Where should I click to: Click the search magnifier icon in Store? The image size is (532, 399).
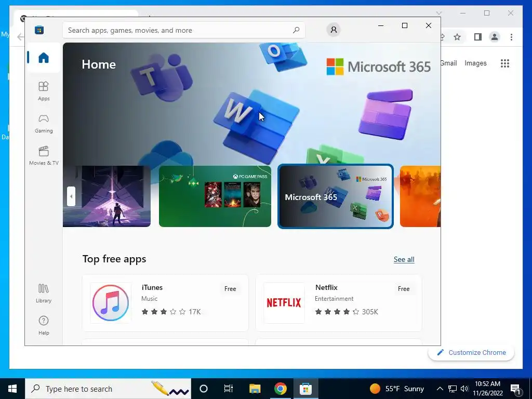coord(296,30)
